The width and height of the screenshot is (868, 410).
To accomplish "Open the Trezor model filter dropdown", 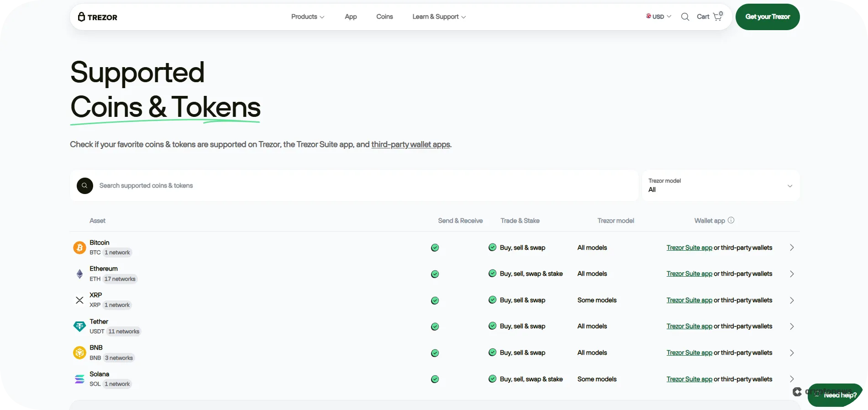I will [x=721, y=186].
